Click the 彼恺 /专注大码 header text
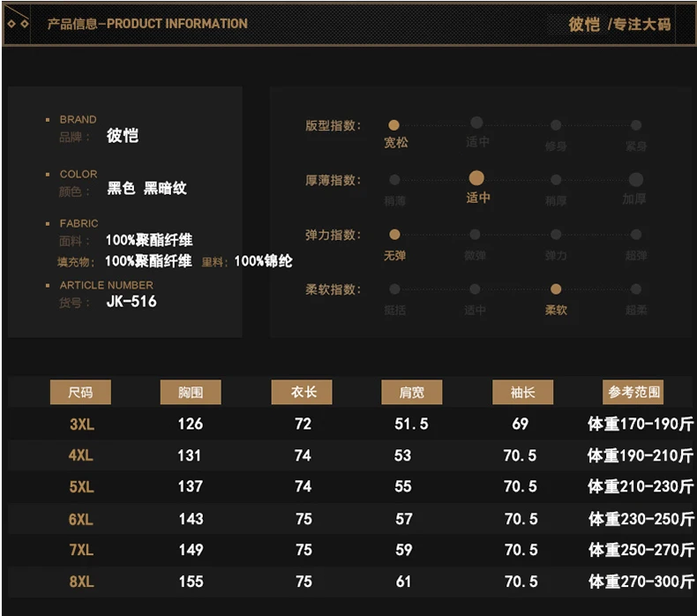The image size is (697, 616). coord(619,24)
